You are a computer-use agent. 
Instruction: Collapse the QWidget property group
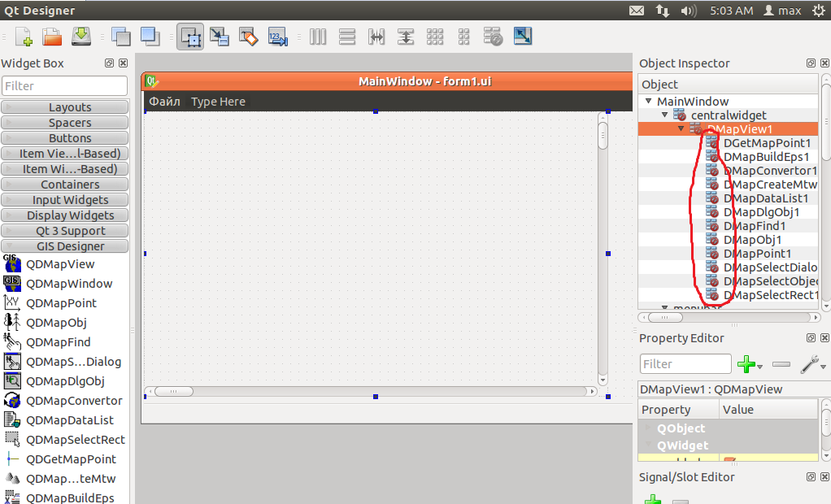coord(647,444)
